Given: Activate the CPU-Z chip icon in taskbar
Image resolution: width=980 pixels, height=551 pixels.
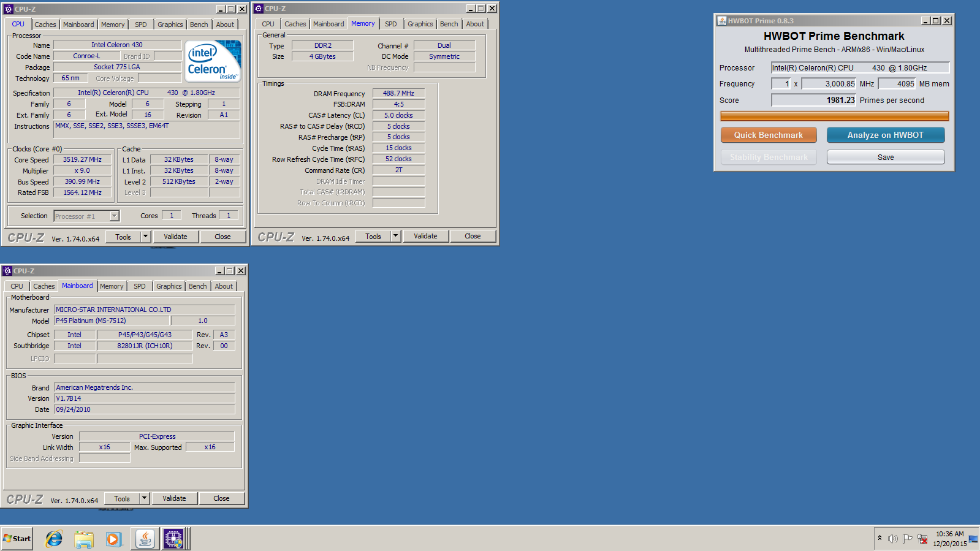Looking at the screenshot, I should (173, 539).
